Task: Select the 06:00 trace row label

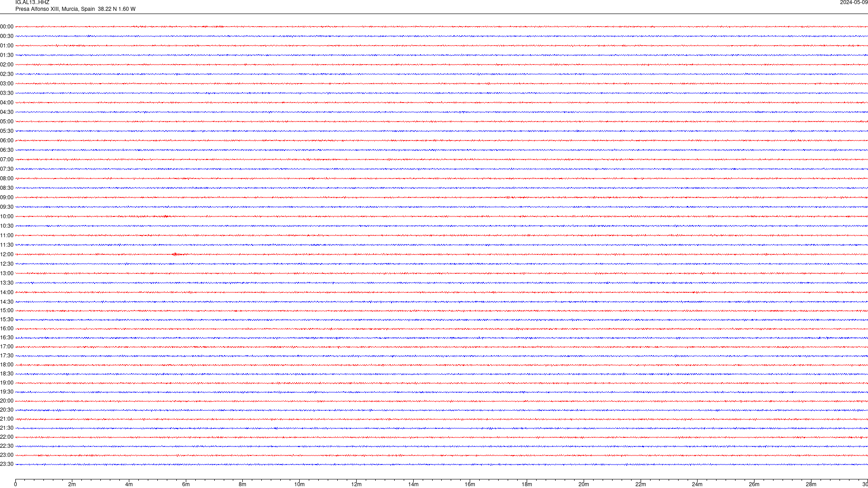Action: (7, 141)
